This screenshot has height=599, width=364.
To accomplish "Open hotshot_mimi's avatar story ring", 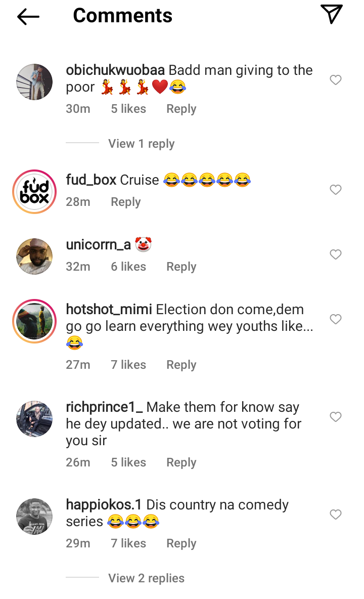I will click(x=34, y=321).
